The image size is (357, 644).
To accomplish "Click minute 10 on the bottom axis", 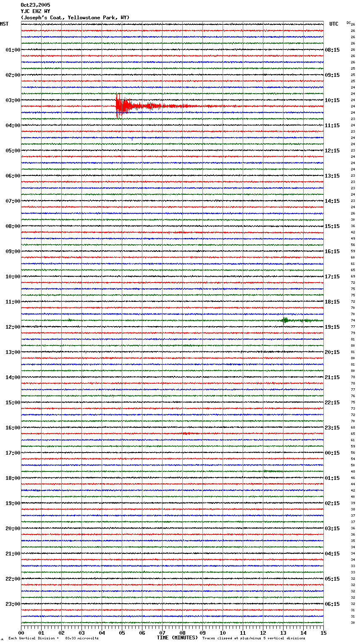I will [x=223, y=633].
